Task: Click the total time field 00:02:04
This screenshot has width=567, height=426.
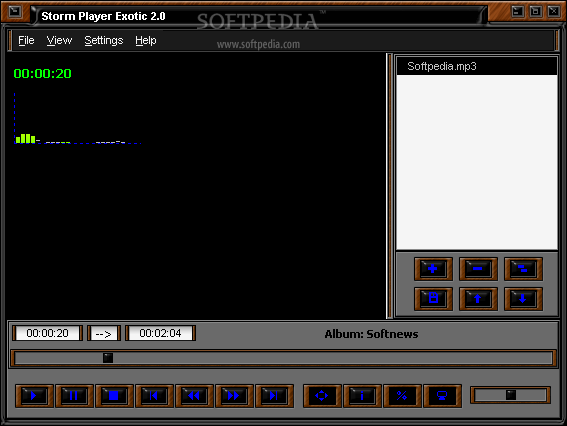Action: [x=161, y=333]
